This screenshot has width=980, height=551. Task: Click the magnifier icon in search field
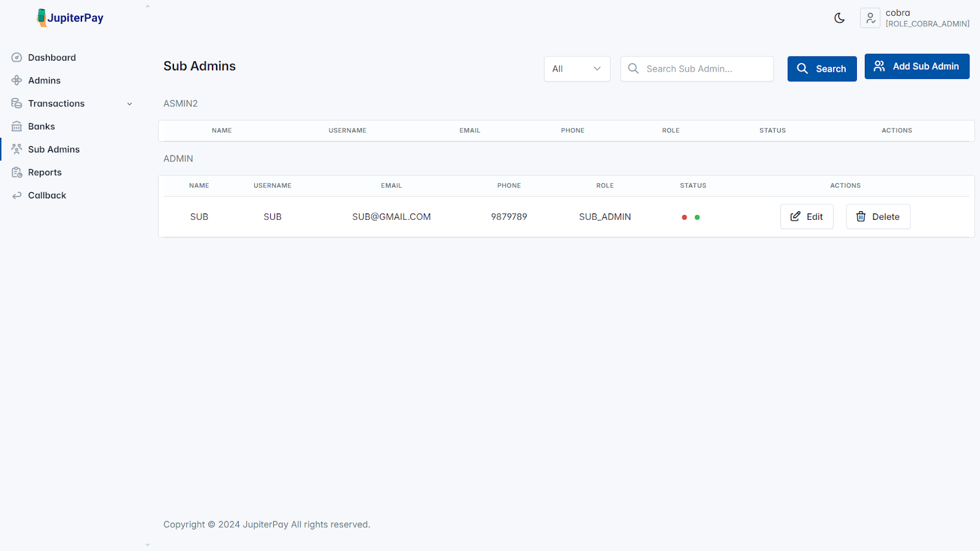[x=633, y=69]
